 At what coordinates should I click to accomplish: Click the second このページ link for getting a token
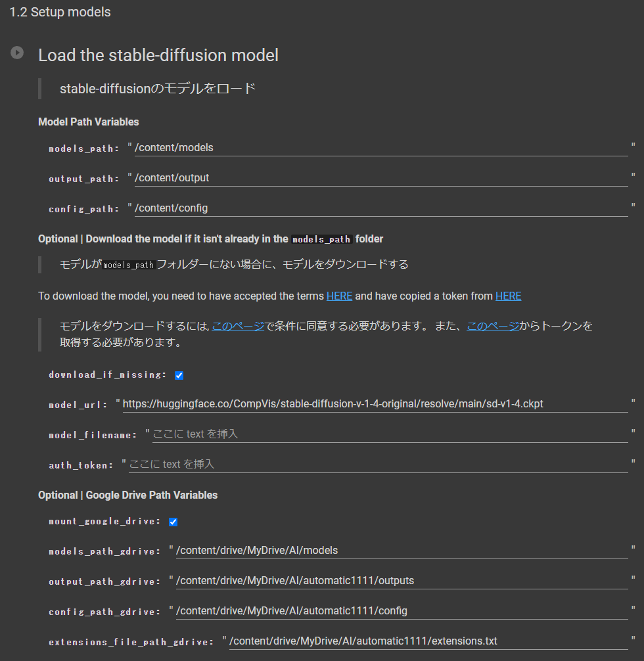click(493, 326)
